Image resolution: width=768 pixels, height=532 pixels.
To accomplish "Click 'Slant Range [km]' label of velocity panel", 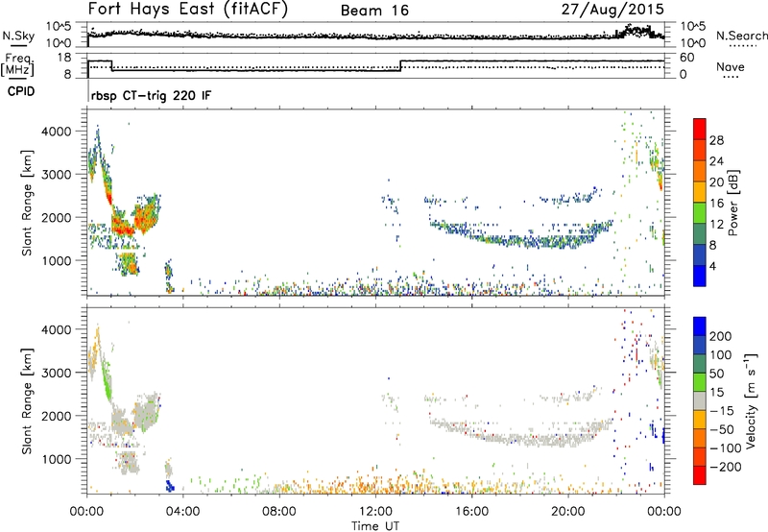I will pos(27,401).
